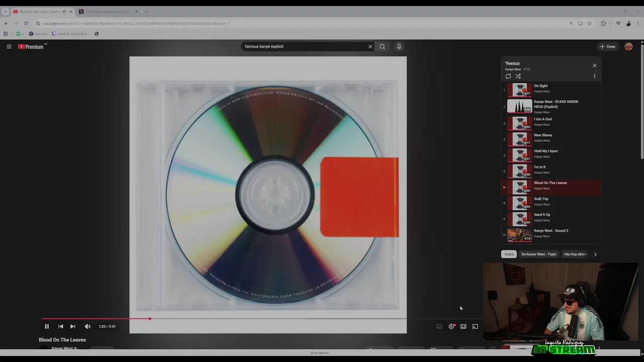The width and height of the screenshot is (644, 362).
Task: Switch to theater mode view
Action: (x=463, y=326)
